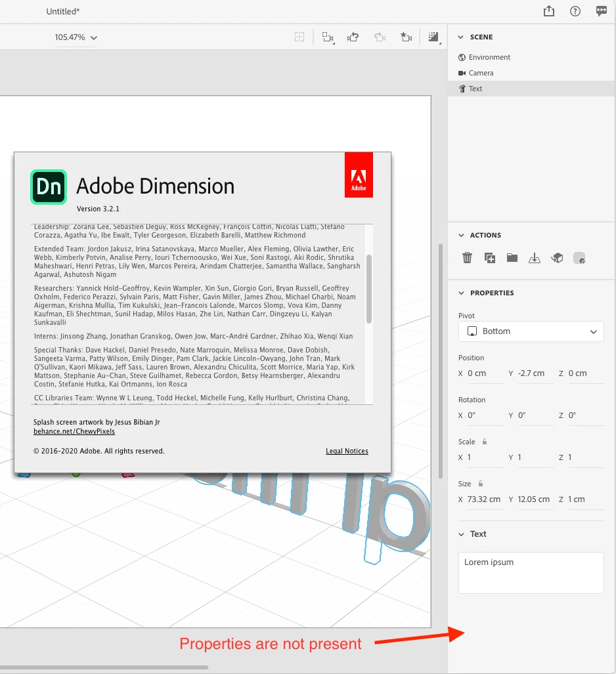Collapse the PROPERTIES panel chevron
The image size is (616, 674).
[x=461, y=293]
